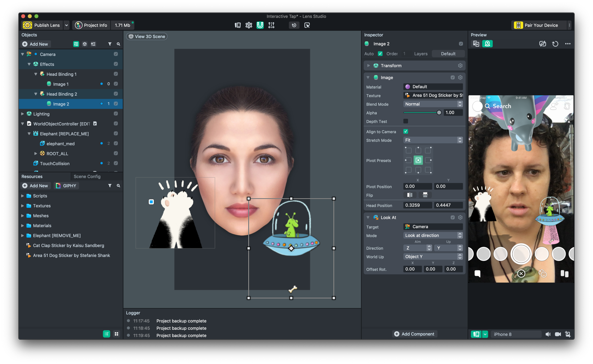Switch preview camera with flip icon
The width and height of the screenshot is (593, 364).
(x=543, y=44)
